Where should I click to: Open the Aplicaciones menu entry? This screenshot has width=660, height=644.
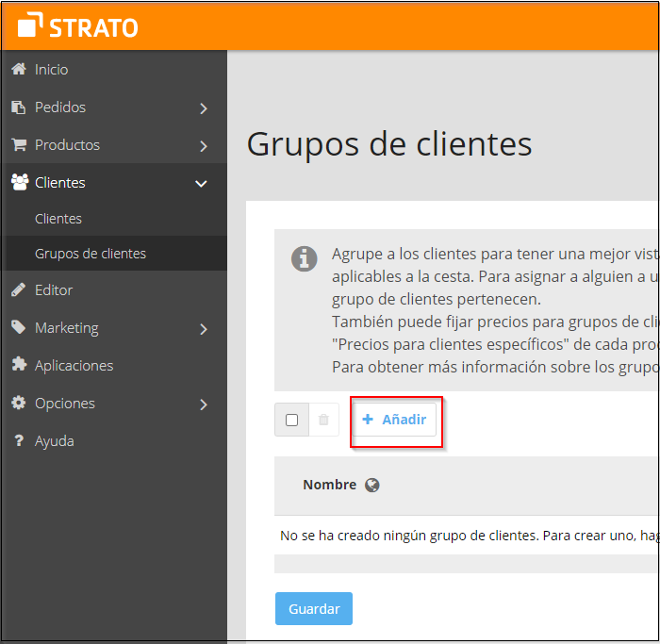pyautogui.click(x=114, y=365)
